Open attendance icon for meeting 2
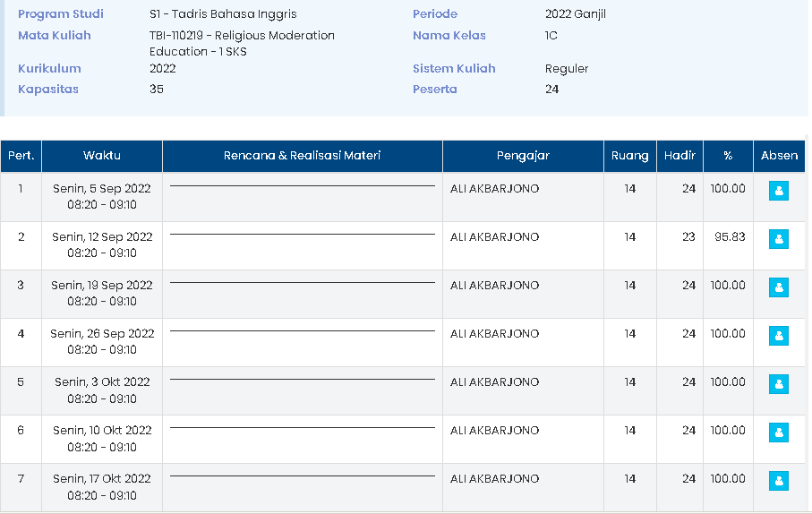Screen dimensions: 812x514 [779, 239]
